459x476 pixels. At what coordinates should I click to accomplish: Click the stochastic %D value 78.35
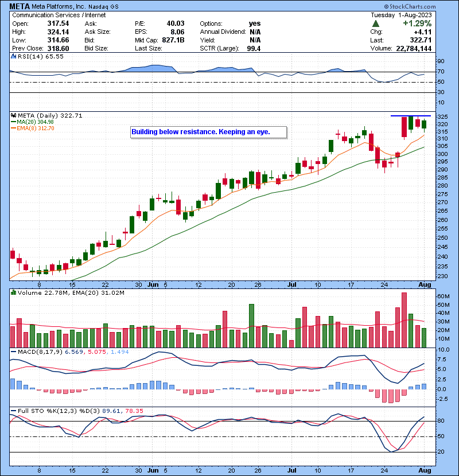[134, 411]
